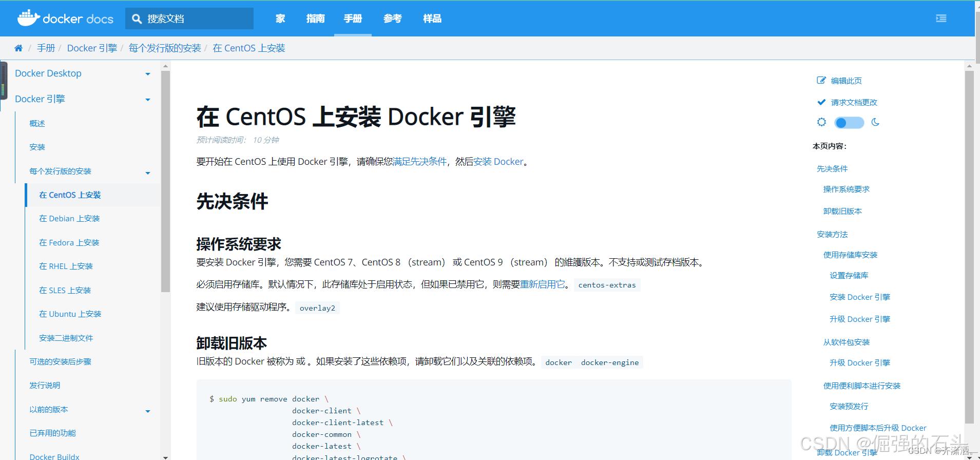Jump to 卸载旧版本 in page contents
This screenshot has height=460, width=980.
pos(843,212)
